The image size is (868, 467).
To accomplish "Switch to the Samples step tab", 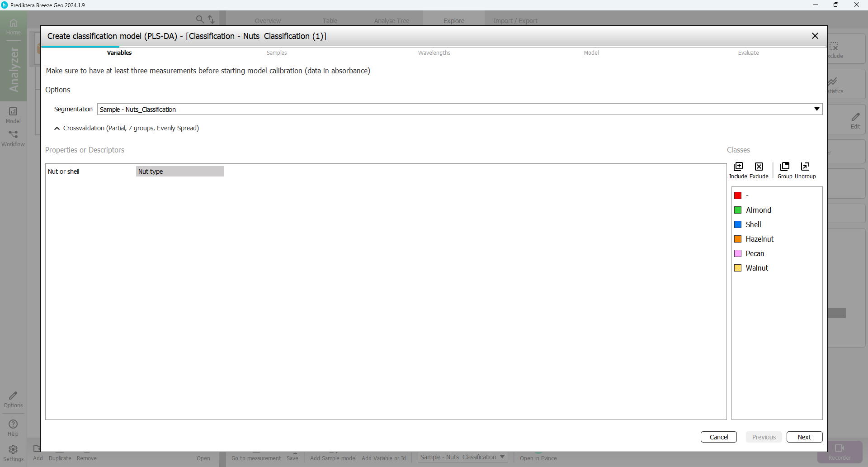I will 277,53.
